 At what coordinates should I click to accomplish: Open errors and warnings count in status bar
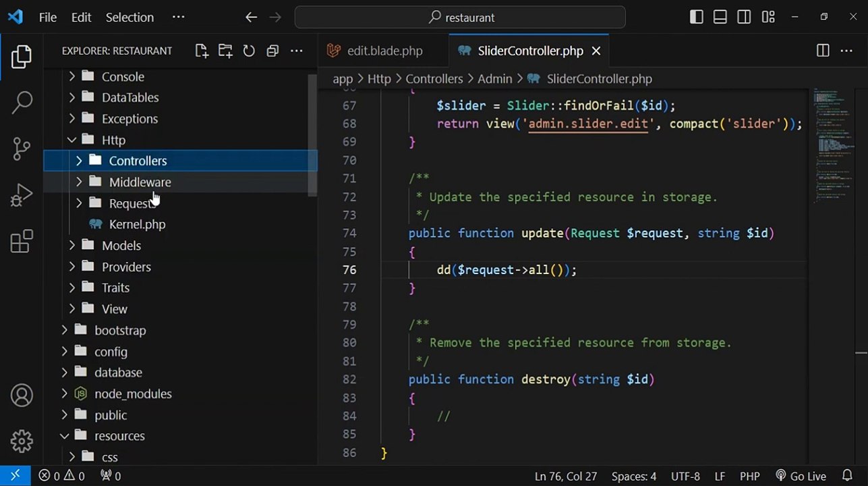pos(61,476)
